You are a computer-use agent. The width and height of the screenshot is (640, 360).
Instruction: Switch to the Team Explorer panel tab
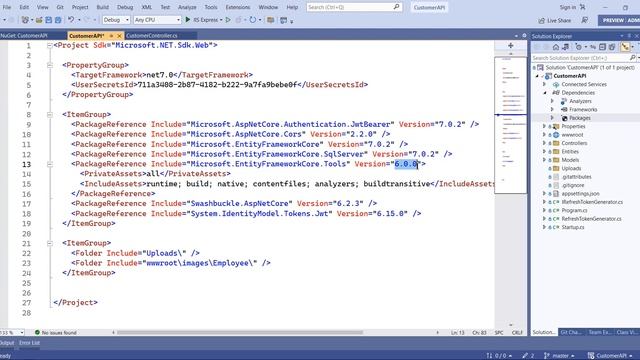(599, 333)
